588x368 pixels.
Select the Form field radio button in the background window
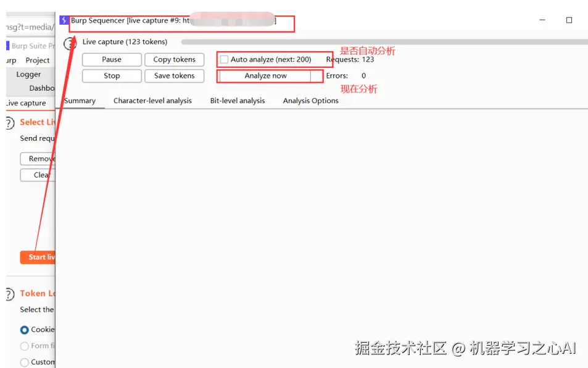point(25,346)
